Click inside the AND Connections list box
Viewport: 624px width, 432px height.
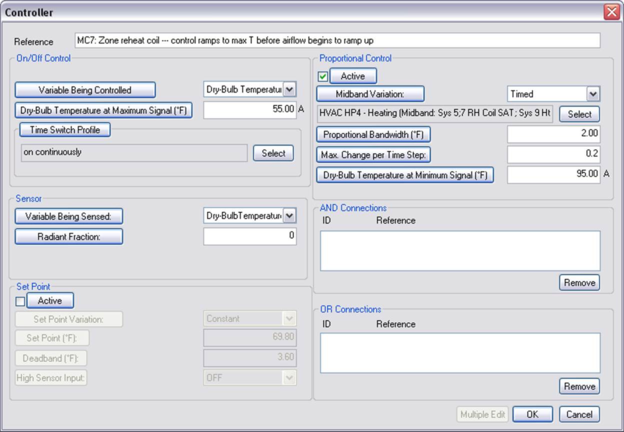point(460,251)
